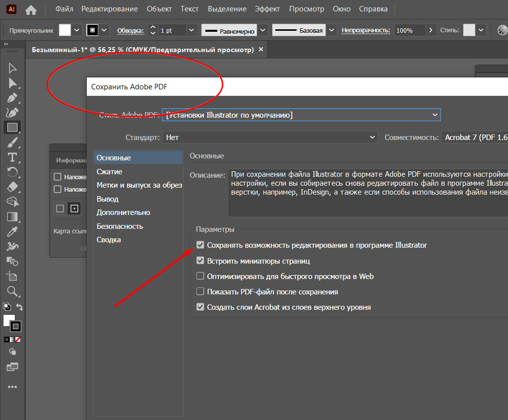This screenshot has height=420, width=508.
Task: Select the Paintbrush tool
Action: [x=12, y=143]
